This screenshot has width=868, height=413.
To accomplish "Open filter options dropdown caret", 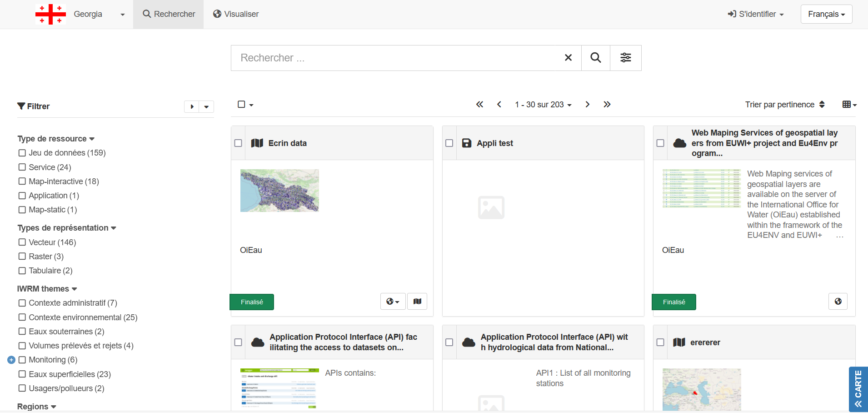I will pyautogui.click(x=206, y=106).
